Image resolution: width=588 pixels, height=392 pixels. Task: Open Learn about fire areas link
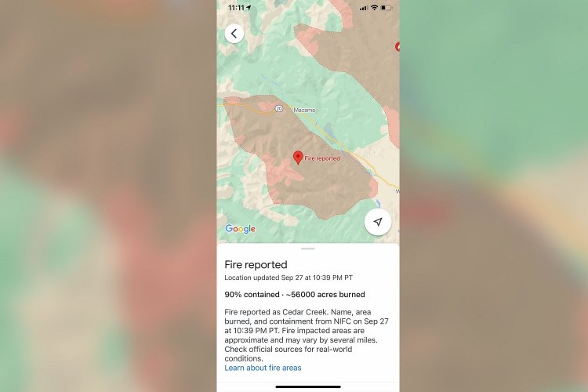click(x=263, y=368)
